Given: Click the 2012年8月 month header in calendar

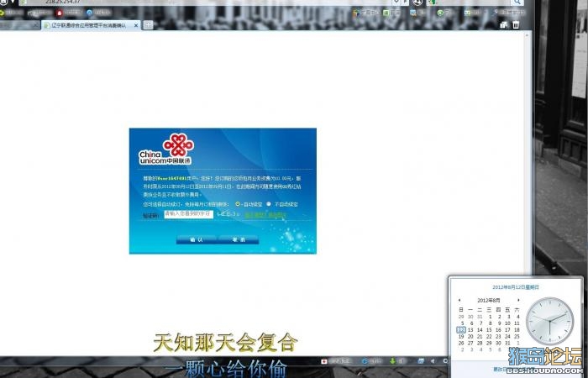Looking at the screenshot, I should coord(489,301).
